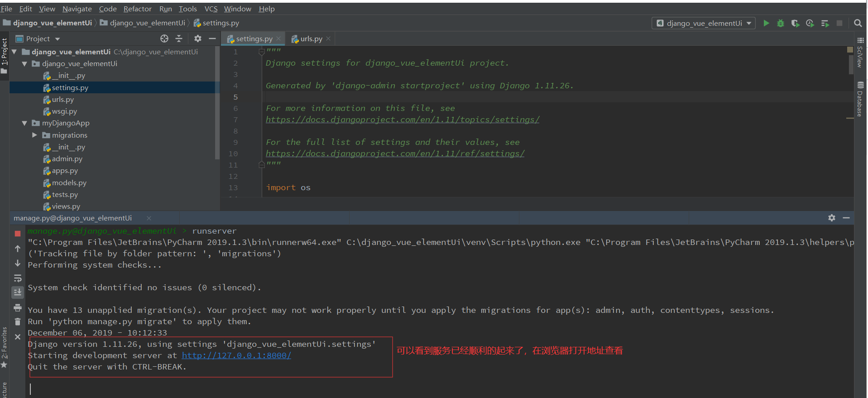Click the grey stop button in top toolbar

(839, 23)
